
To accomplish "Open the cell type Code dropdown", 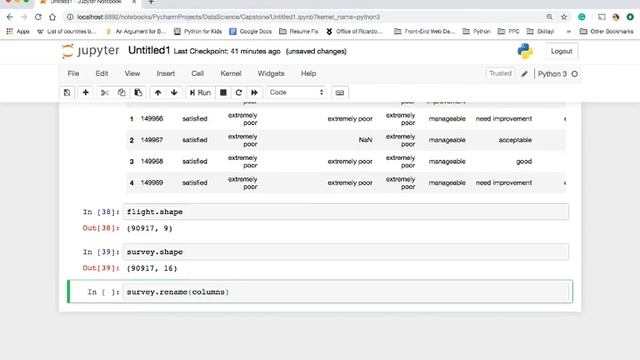I will 296,93.
